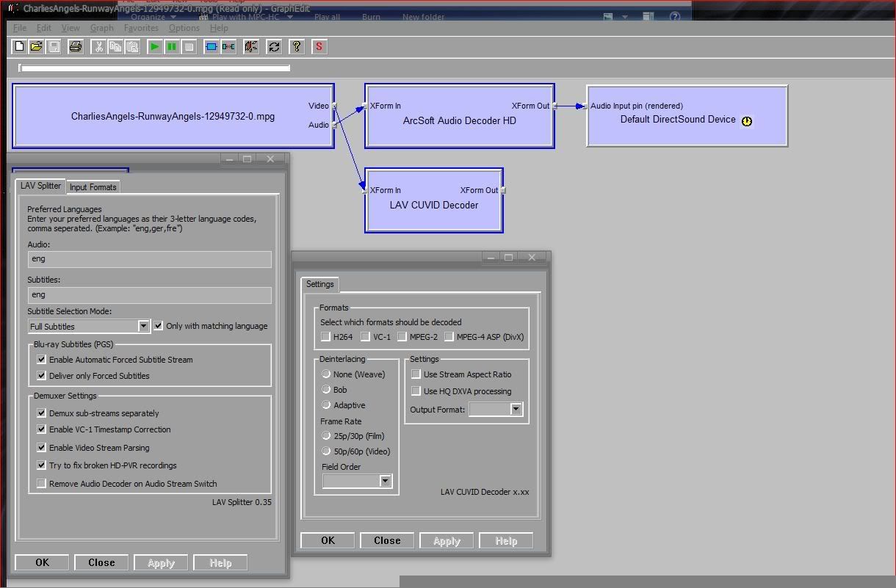Viewport: 896px width, 588px height.
Task: Open the Field Order dropdown
Action: pyautogui.click(x=385, y=481)
